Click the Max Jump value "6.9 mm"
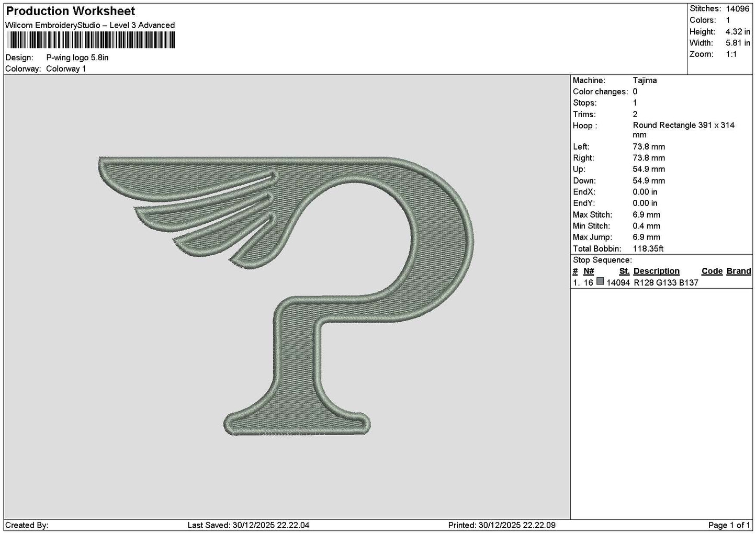Screen dimensions: 756x534 tap(646, 237)
